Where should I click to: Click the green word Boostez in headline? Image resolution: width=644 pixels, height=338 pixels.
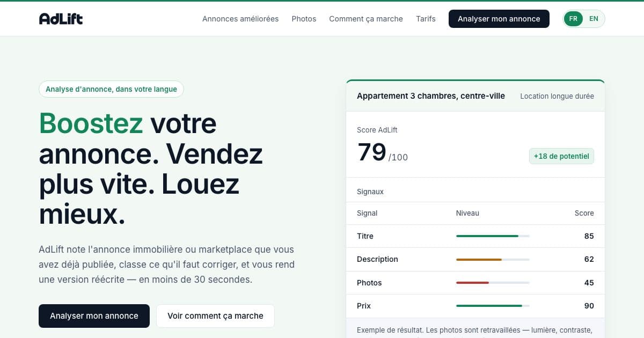coord(91,123)
